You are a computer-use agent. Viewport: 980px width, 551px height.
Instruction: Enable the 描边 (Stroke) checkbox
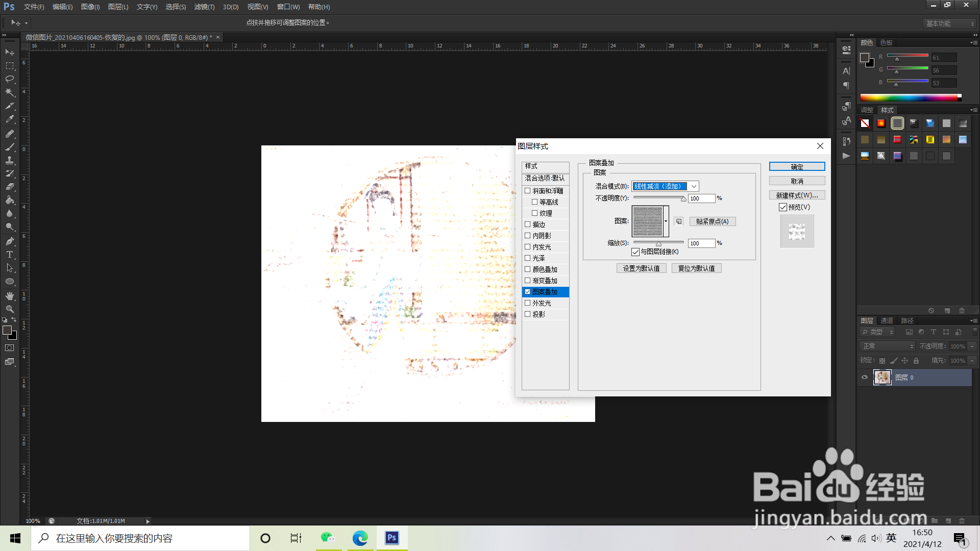click(528, 224)
